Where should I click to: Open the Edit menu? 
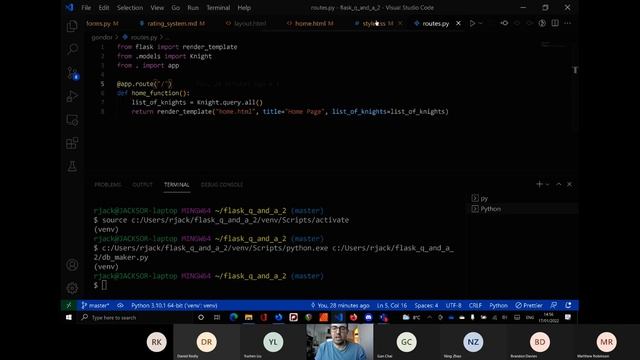104,8
